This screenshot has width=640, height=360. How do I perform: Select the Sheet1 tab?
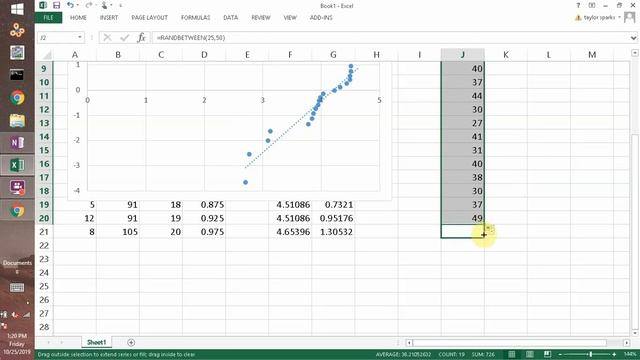click(x=96, y=342)
